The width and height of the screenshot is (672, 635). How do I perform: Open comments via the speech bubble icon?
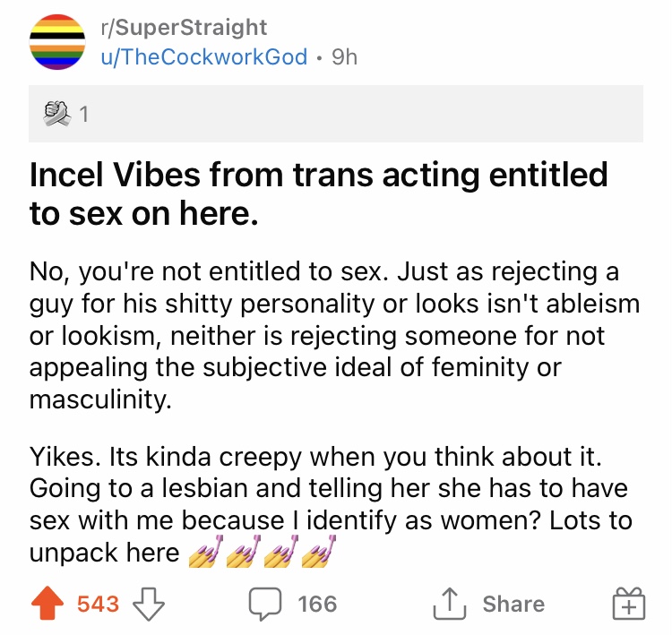pos(264,605)
